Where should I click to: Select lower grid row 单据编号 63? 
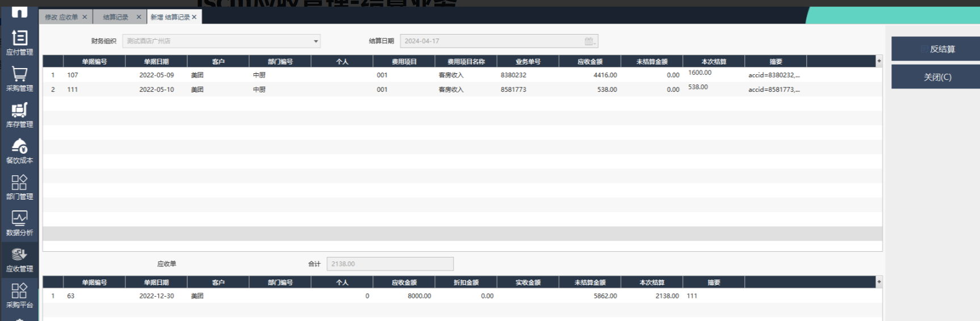point(462,296)
